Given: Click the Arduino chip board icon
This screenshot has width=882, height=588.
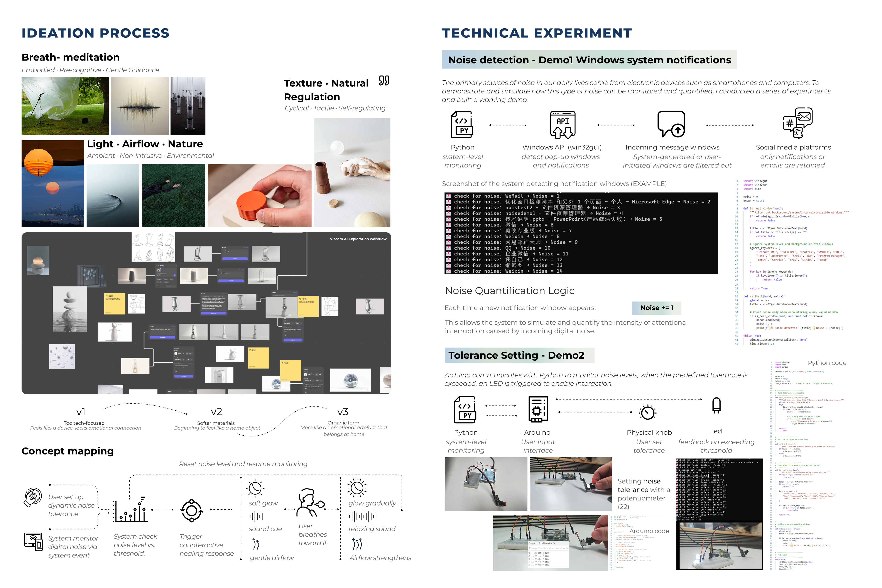Looking at the screenshot, I should (x=538, y=409).
